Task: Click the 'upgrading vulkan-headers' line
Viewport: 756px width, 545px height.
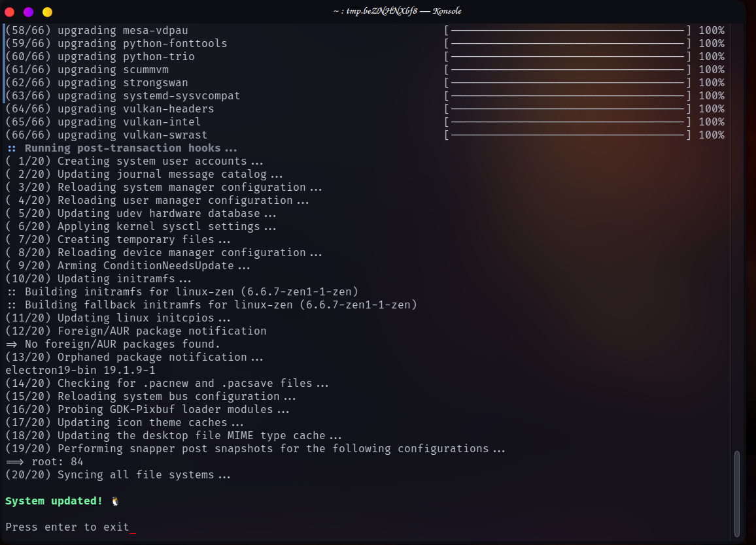Action: (110, 108)
